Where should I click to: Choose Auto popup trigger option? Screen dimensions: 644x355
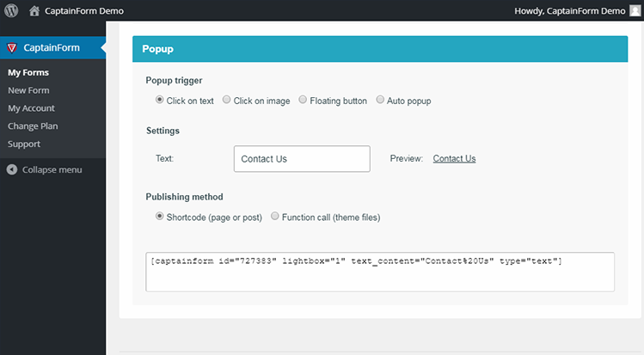[x=380, y=100]
